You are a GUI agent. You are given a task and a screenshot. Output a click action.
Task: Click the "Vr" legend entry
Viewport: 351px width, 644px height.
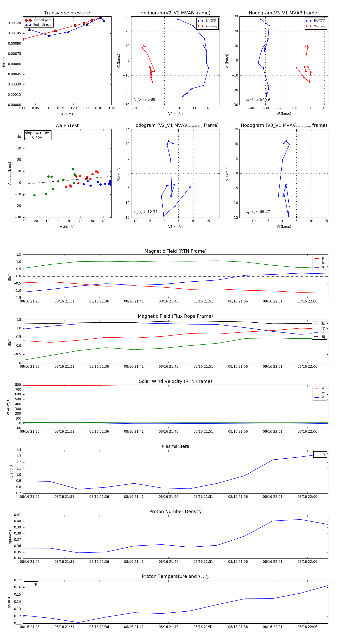[320, 389]
